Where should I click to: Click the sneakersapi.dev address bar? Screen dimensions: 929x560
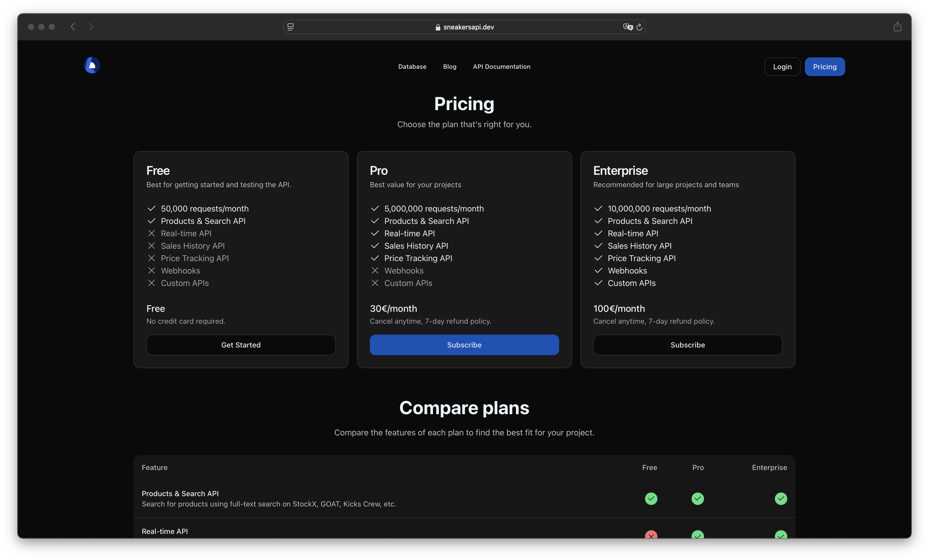(x=464, y=27)
